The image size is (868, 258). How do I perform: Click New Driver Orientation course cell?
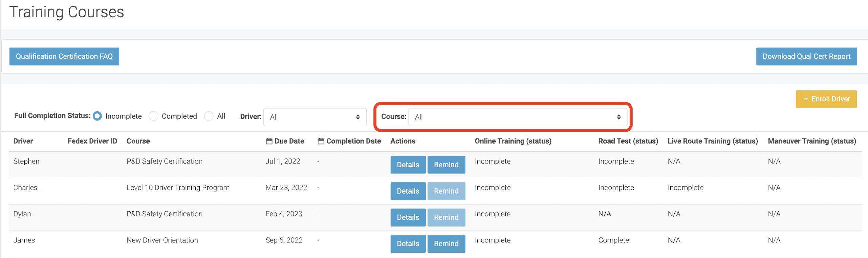pos(162,241)
